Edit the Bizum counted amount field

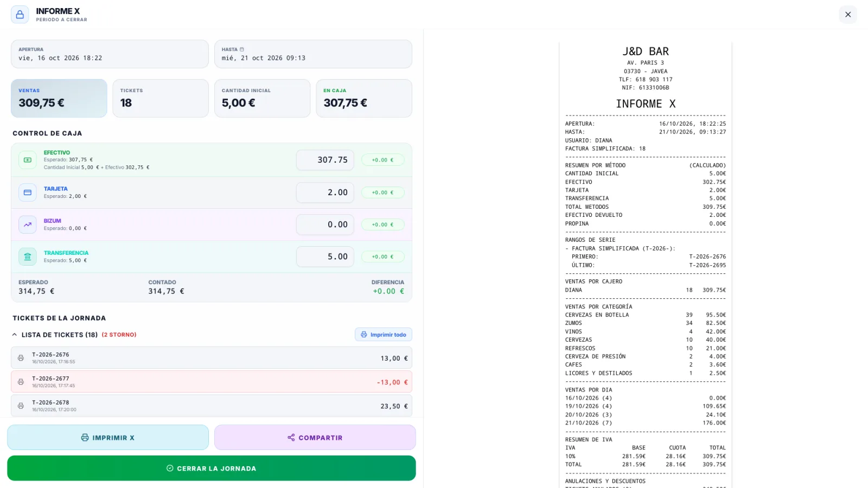point(325,224)
